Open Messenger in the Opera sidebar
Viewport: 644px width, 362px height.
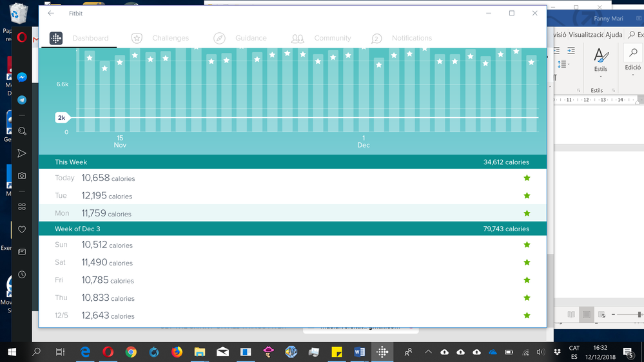(x=22, y=77)
